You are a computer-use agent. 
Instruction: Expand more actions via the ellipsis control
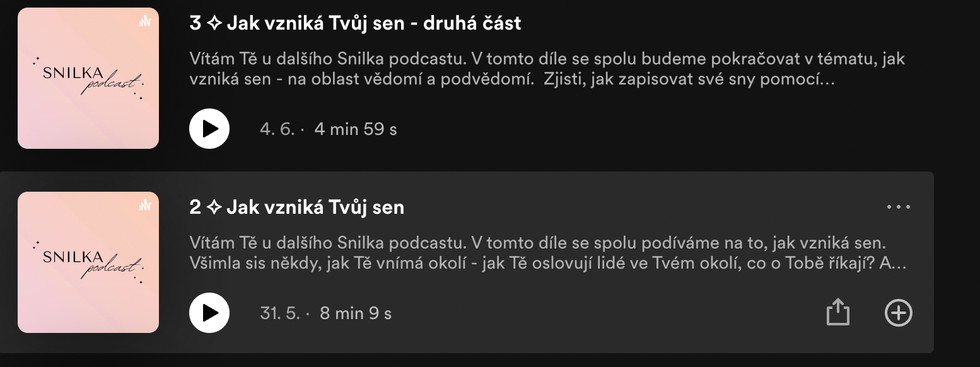click(x=899, y=207)
